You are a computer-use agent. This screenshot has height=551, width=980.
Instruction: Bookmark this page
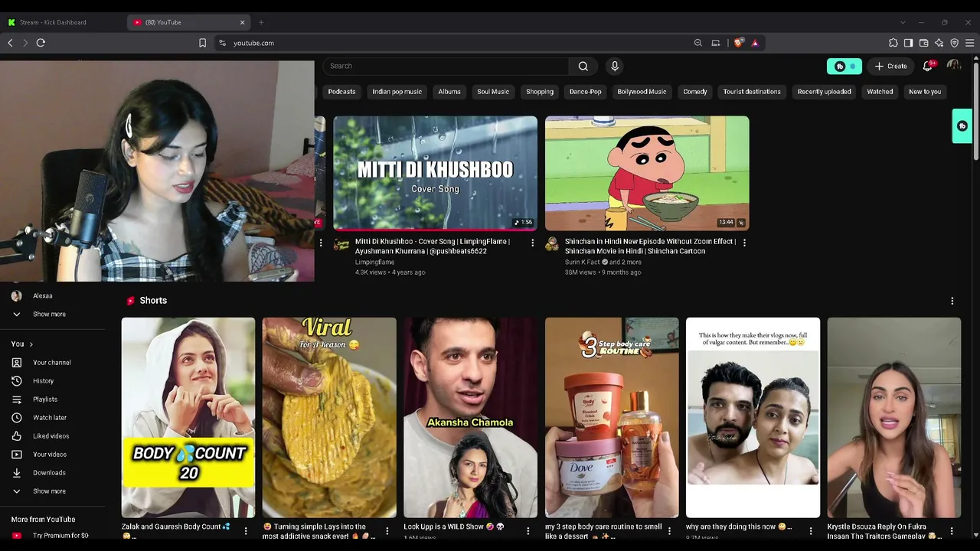tap(202, 43)
